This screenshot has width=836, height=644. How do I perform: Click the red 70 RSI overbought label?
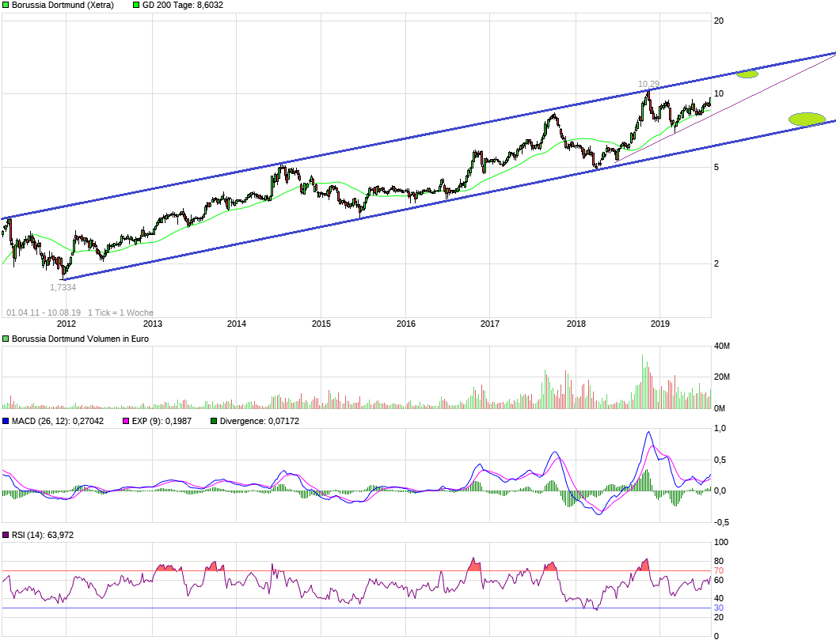(x=719, y=571)
